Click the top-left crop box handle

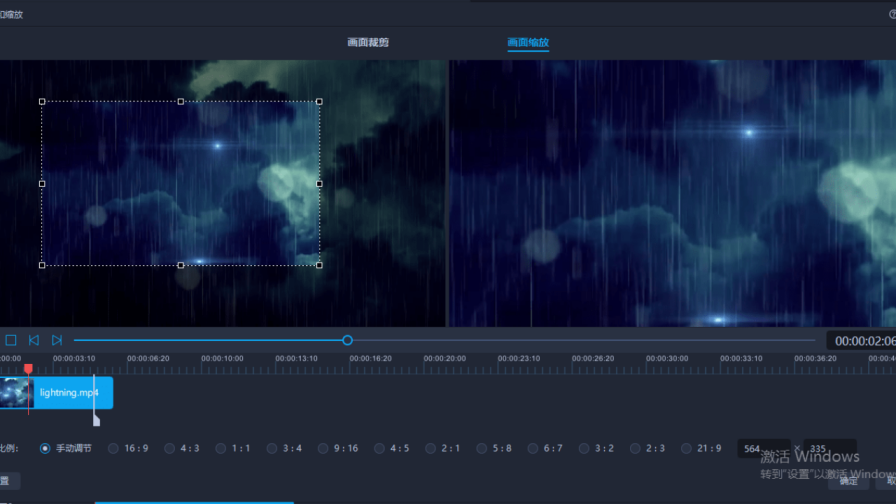point(42,102)
